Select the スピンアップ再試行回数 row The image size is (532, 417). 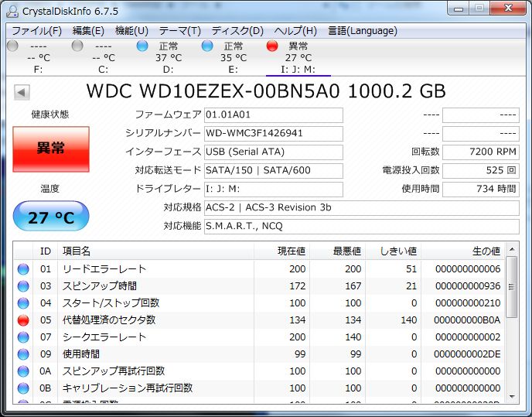(259, 371)
